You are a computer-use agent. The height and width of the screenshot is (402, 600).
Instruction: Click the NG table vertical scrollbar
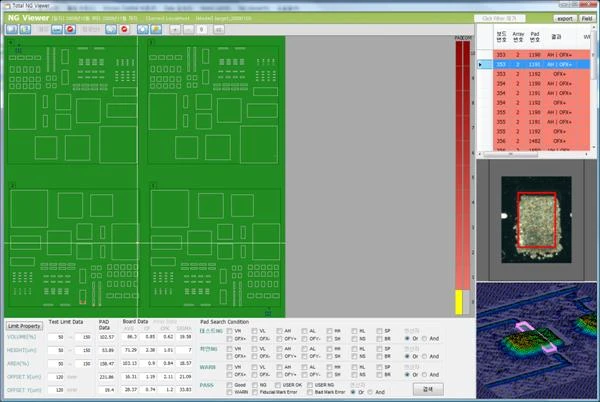click(x=593, y=88)
